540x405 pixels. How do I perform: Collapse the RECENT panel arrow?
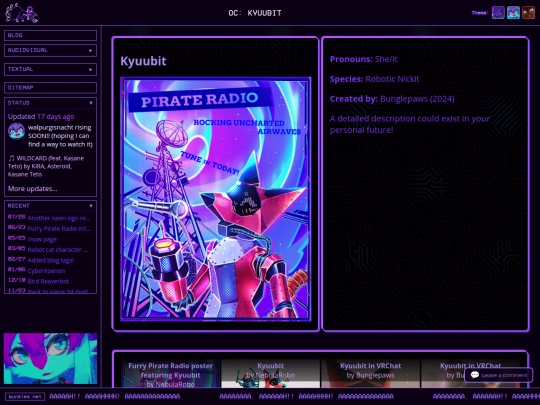click(91, 206)
